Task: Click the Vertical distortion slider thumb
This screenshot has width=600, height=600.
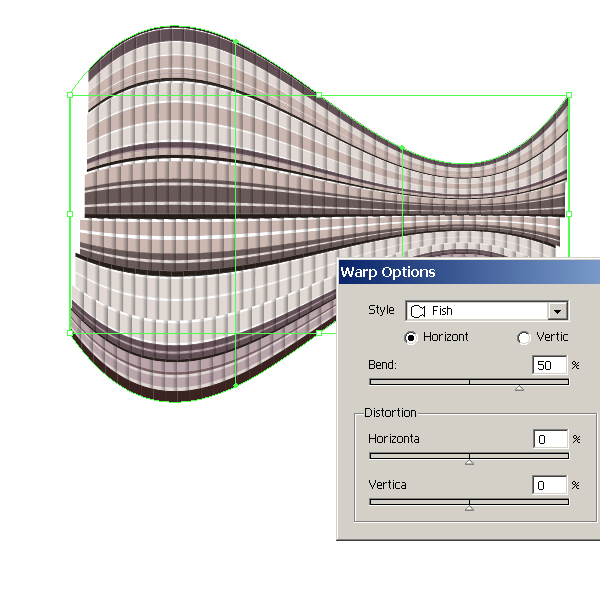Action: 470,508
